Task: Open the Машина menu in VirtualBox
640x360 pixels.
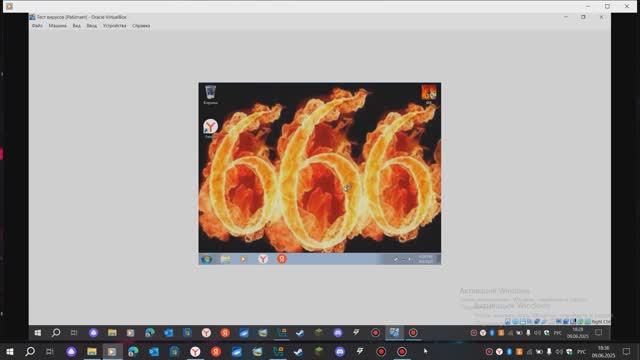Action: 58,26
